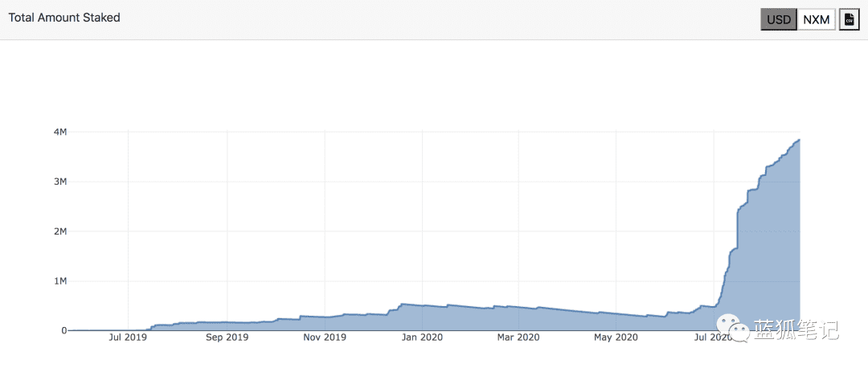Click the 1M y-axis label
Viewport: 868px width, 368px height.
click(60, 281)
